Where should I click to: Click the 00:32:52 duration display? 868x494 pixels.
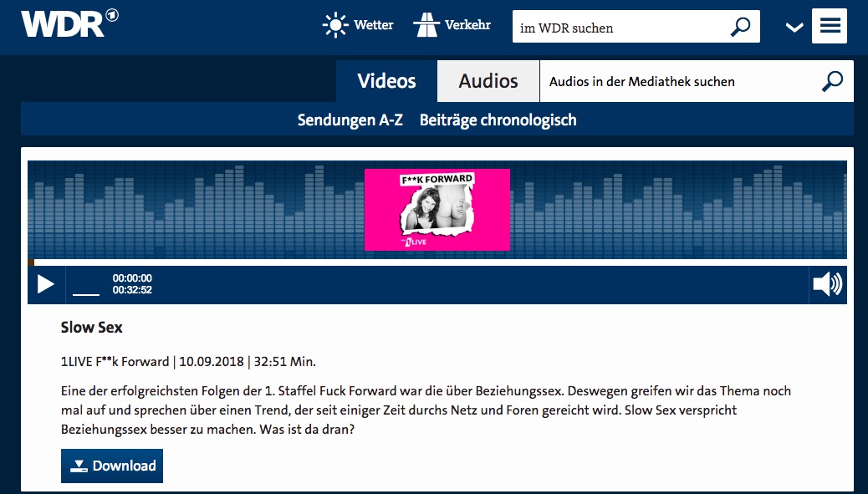132,290
